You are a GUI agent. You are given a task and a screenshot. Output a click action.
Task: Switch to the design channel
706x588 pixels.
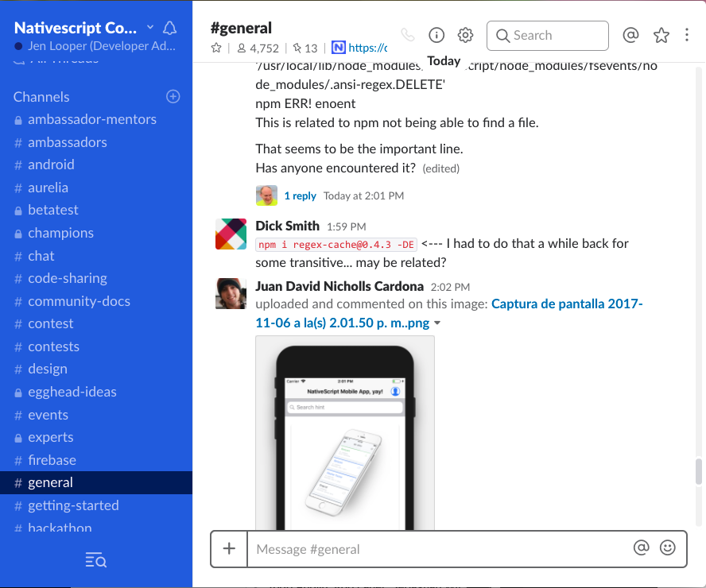pos(96,369)
